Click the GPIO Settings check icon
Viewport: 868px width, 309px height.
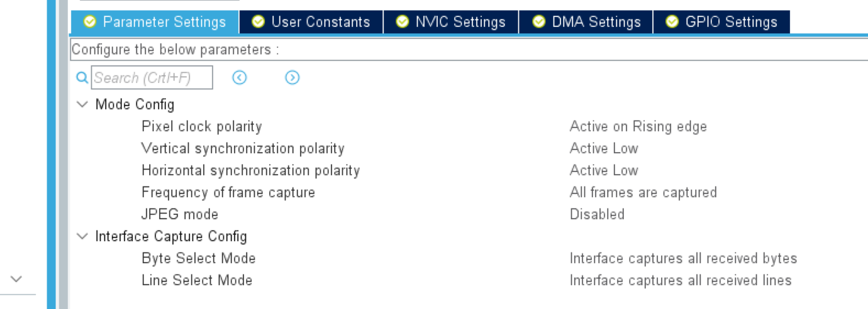click(x=672, y=22)
